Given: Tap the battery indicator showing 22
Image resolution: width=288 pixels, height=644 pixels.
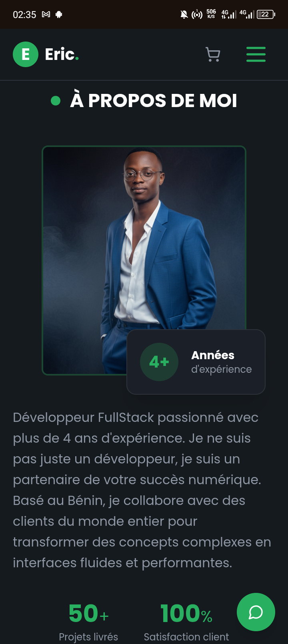Looking at the screenshot, I should point(266,14).
